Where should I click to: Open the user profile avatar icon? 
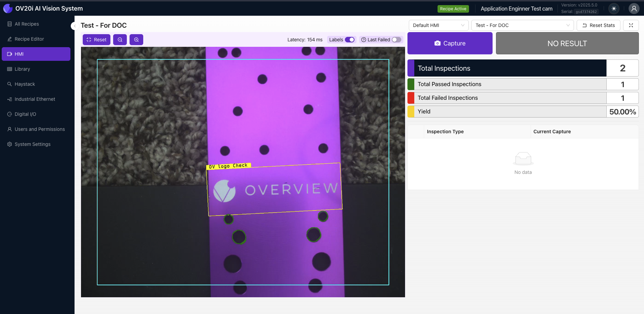tap(634, 9)
